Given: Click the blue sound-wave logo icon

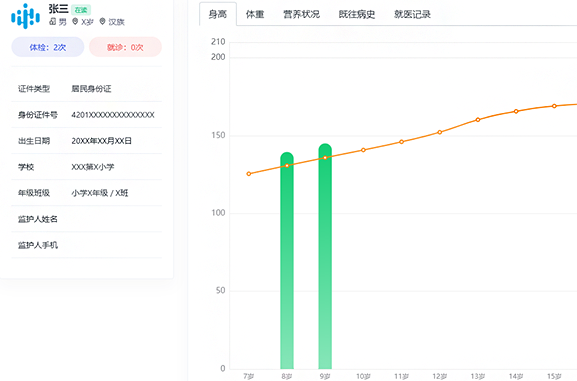Looking at the screenshot, I should tap(25, 16).
